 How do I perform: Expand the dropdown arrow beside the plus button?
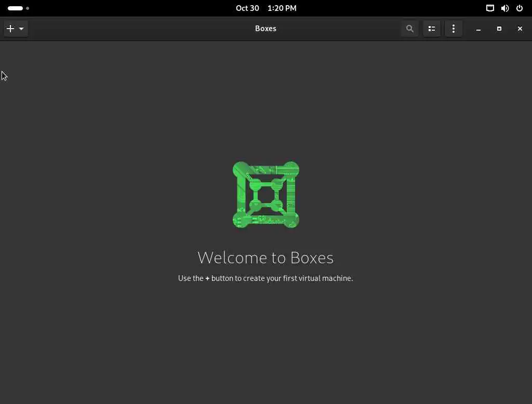[21, 29]
